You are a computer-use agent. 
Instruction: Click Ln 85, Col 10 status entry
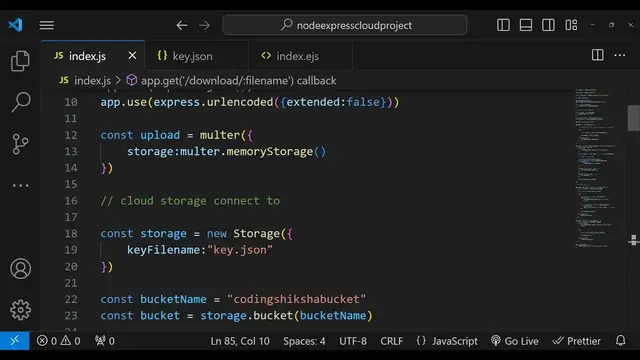240,341
